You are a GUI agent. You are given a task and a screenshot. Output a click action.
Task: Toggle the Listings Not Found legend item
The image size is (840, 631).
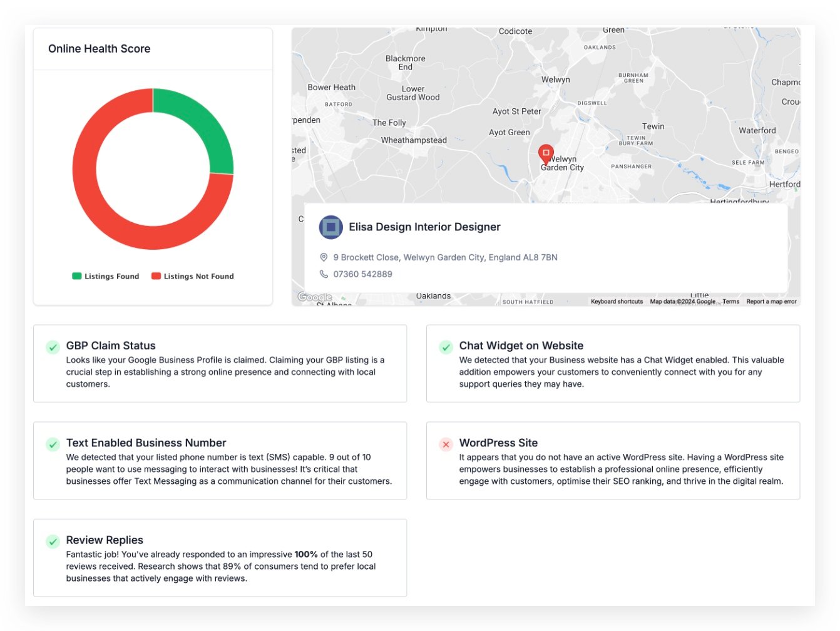coord(193,276)
